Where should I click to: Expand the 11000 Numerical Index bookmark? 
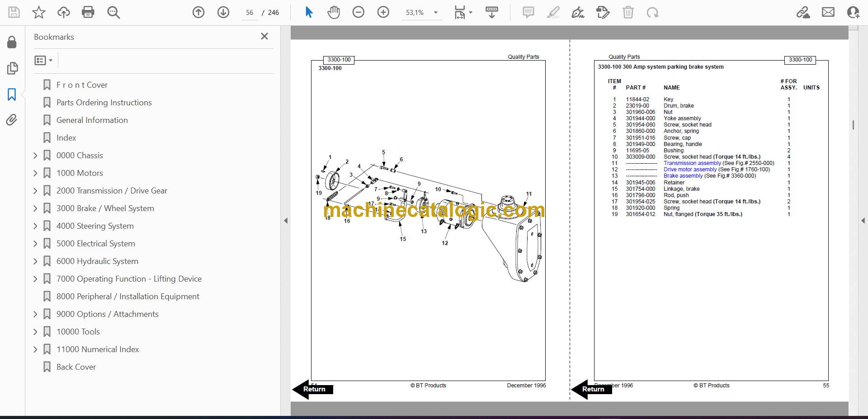[x=35, y=349]
